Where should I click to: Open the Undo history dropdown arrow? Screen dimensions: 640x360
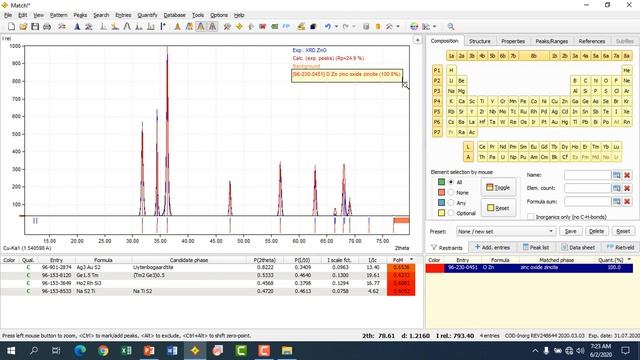[x=336, y=27]
